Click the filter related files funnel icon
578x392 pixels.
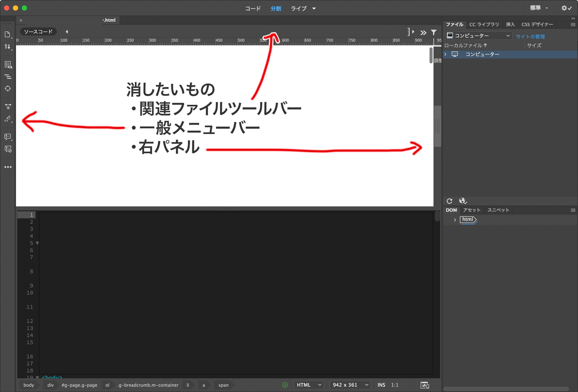click(x=433, y=32)
